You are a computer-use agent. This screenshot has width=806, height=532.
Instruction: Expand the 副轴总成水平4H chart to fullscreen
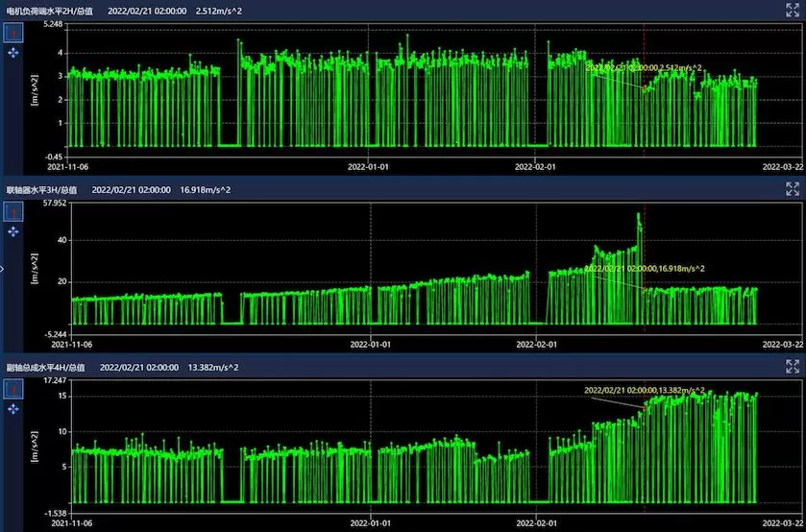793,366
